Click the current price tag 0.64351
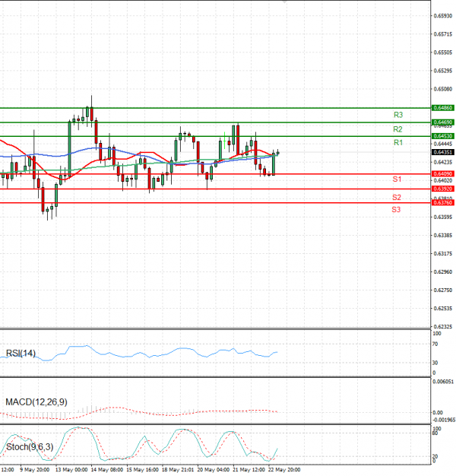Viewport: 456px width, 476px height. 442,152
